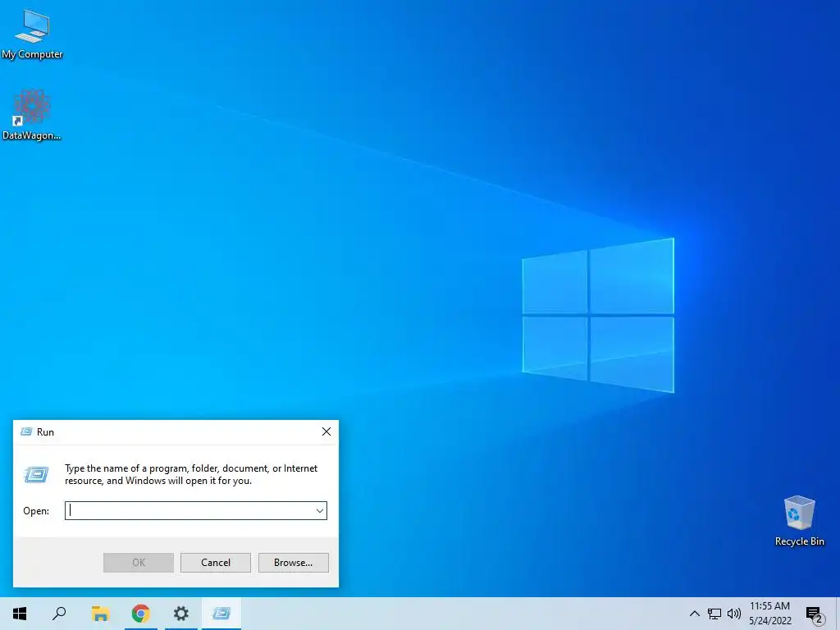This screenshot has height=630, width=840.
Task: Open the notification action center
Action: [813, 614]
